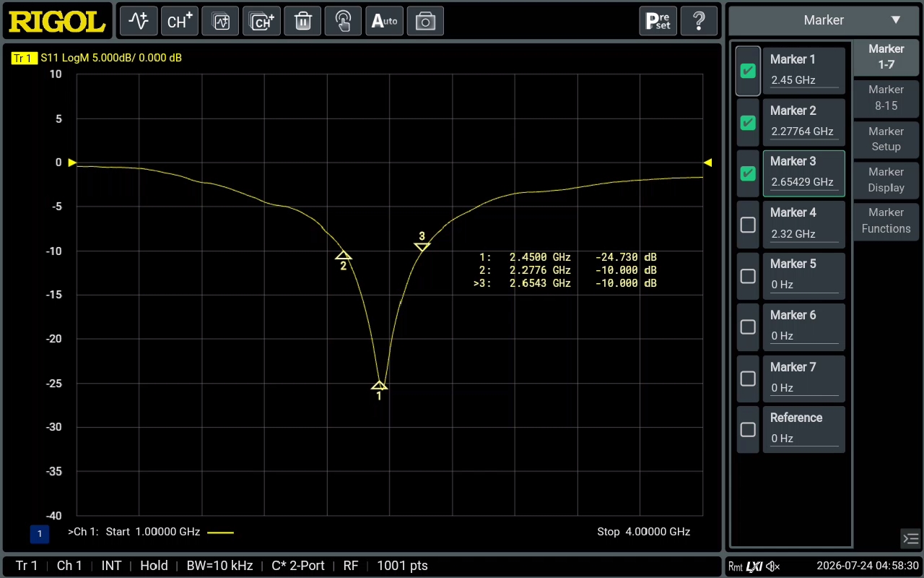Add a channel in a new window
This screenshot has width=924, height=578.
[261, 21]
